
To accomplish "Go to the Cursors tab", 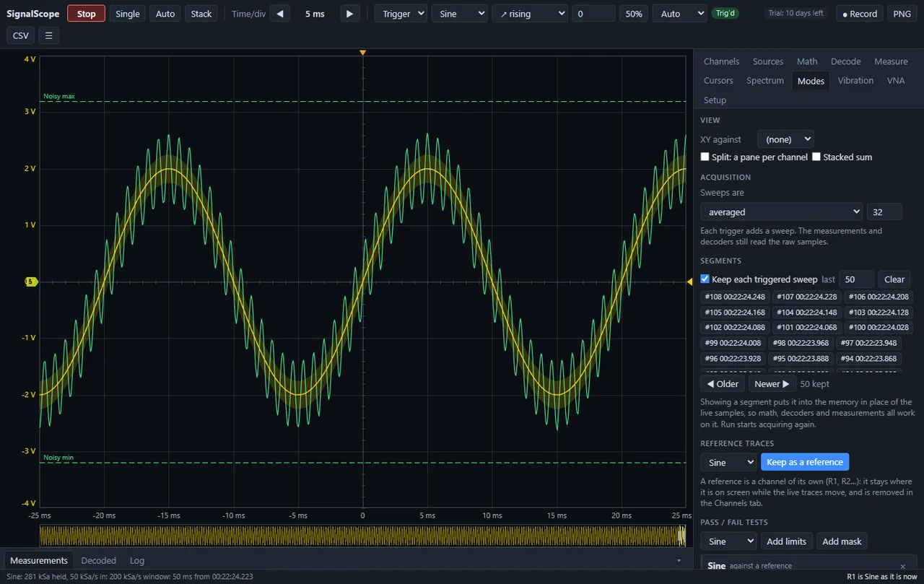I will 718,80.
